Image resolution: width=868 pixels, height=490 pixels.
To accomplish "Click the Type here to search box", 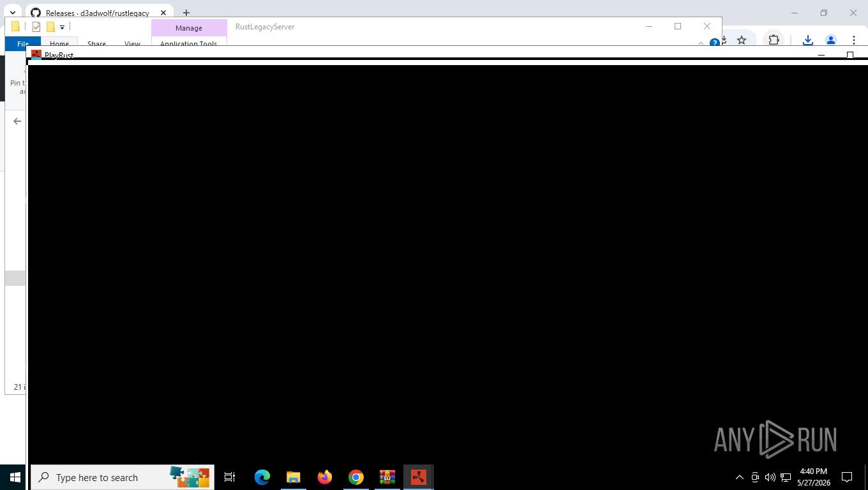I will point(123,477).
